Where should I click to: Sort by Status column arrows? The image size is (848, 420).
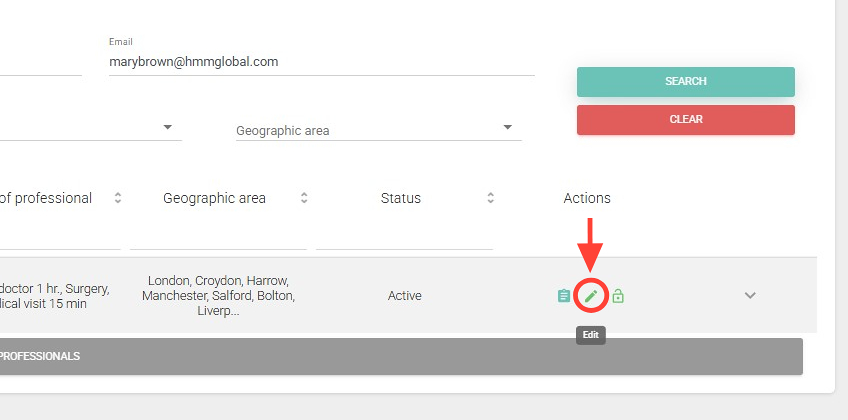(491, 198)
